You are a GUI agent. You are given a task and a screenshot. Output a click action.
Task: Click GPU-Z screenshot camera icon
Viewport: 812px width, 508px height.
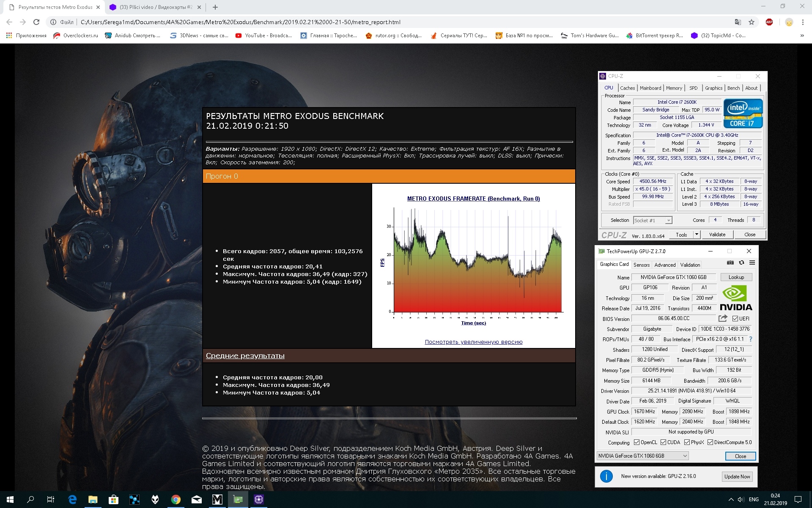[x=730, y=263]
